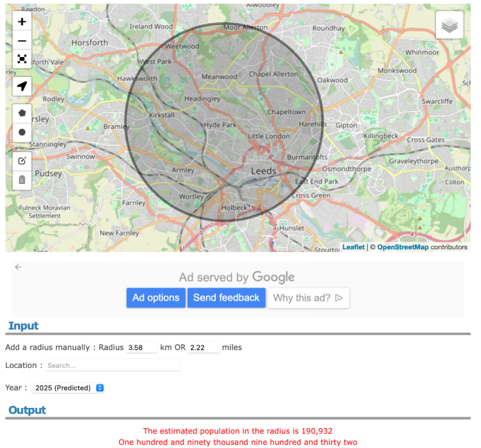This screenshot has height=448, width=481.
Task: Click the delete layers trash icon
Action: tap(22, 180)
